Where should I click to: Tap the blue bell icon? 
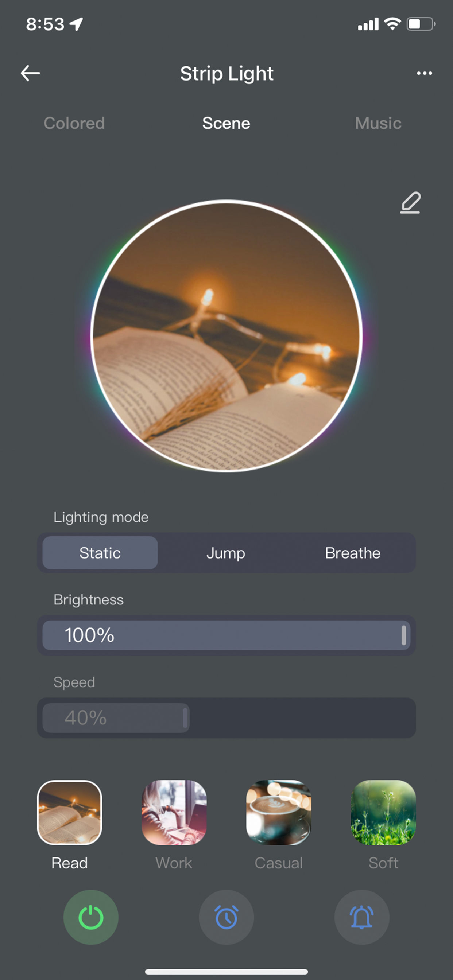pos(362,917)
